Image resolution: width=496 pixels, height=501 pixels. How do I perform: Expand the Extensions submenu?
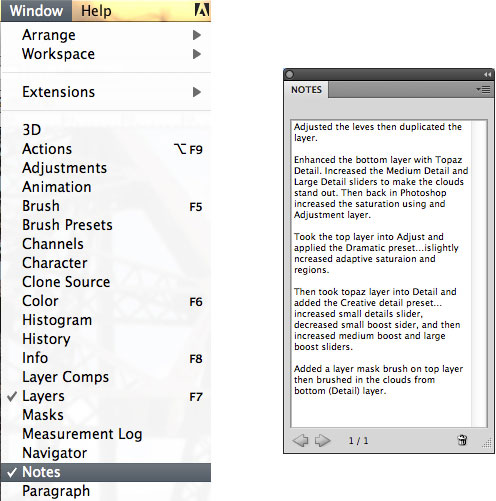pyautogui.click(x=106, y=92)
